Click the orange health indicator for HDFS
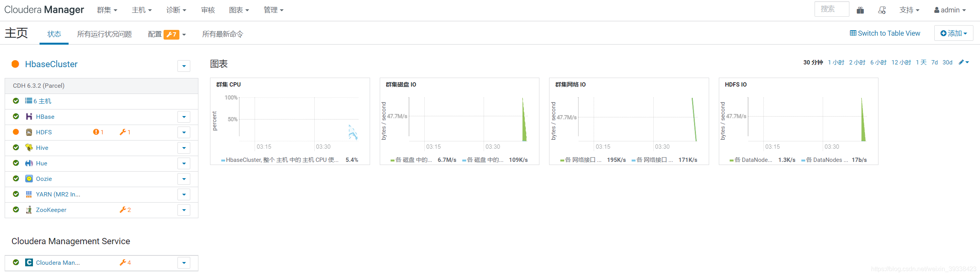Screen dimensions: 980x276 [16, 132]
